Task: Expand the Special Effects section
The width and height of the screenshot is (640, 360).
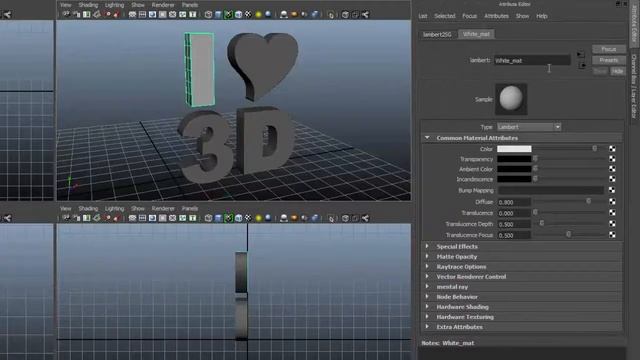Action: pyautogui.click(x=427, y=246)
